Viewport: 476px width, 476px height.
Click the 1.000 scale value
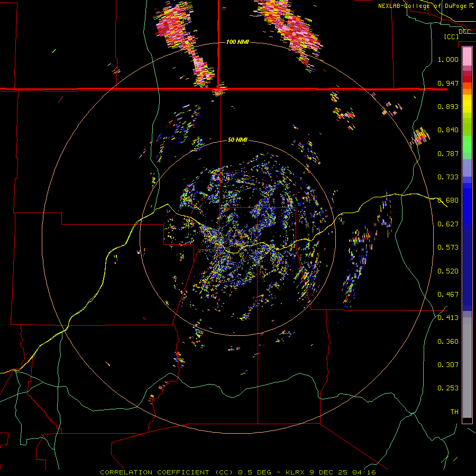click(448, 59)
